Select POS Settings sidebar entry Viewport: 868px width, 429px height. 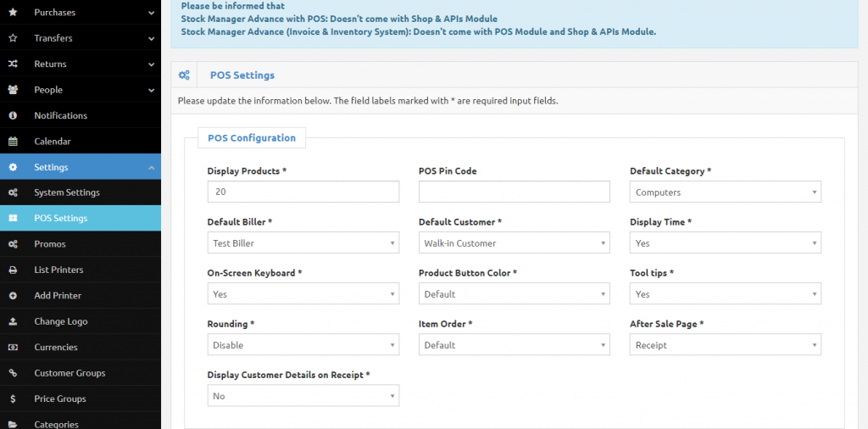[81, 218]
